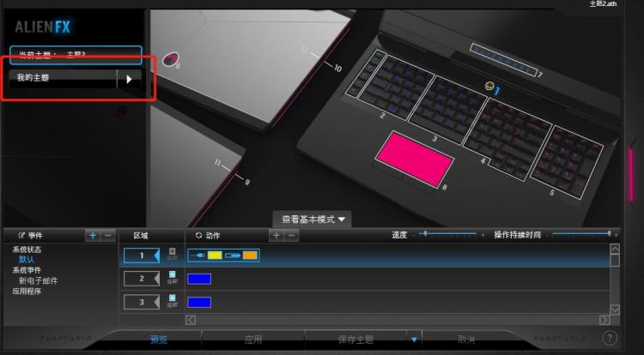Toggle the checkbox for zone 3

point(173,298)
